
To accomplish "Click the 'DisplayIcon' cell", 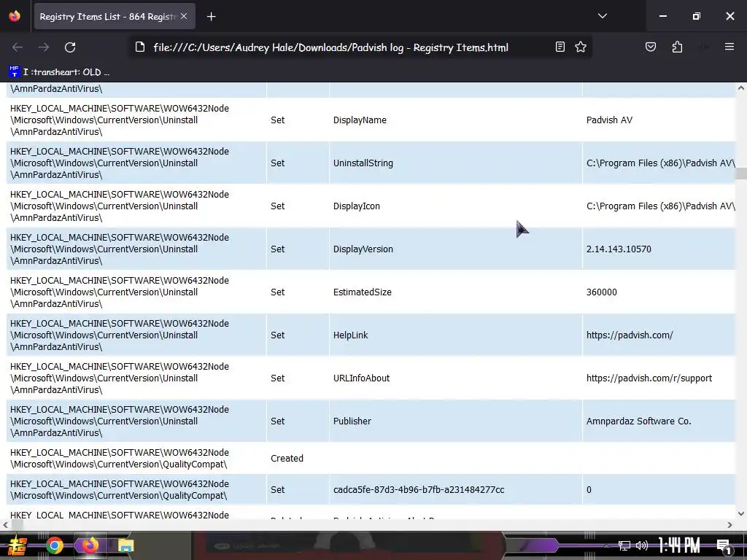I will pyautogui.click(x=455, y=206).
